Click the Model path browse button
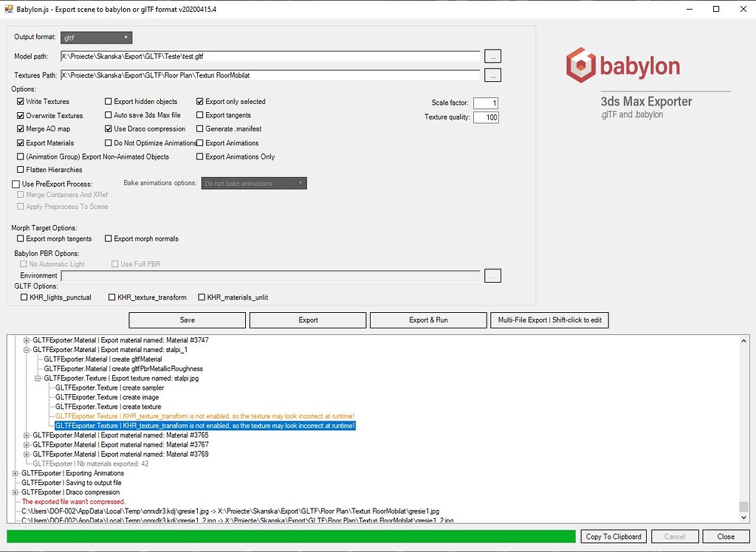 click(492, 56)
